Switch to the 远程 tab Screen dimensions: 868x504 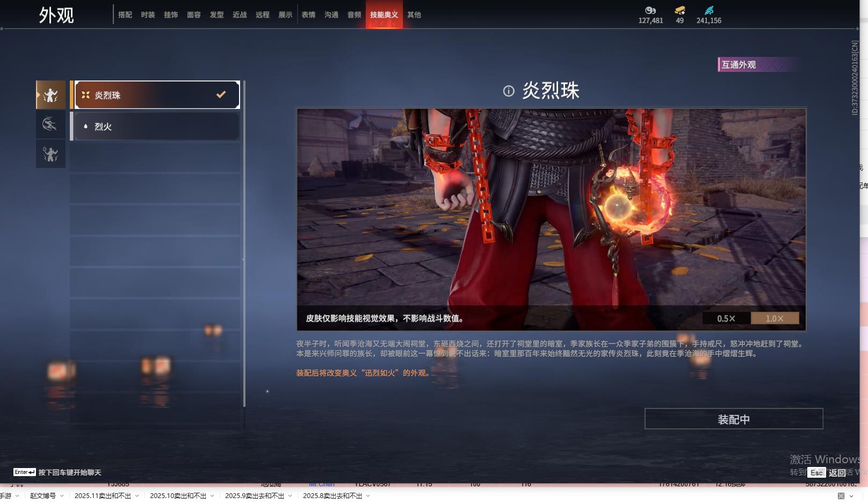click(263, 15)
